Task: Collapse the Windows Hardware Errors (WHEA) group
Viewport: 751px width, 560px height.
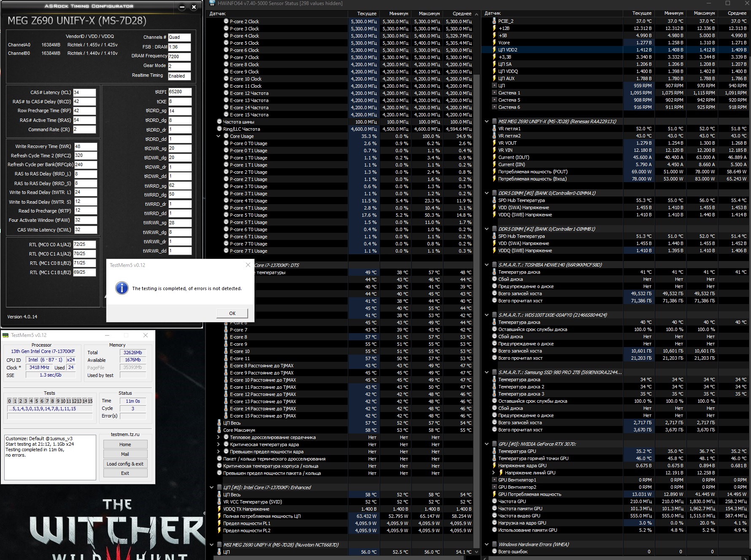Action: click(x=487, y=544)
